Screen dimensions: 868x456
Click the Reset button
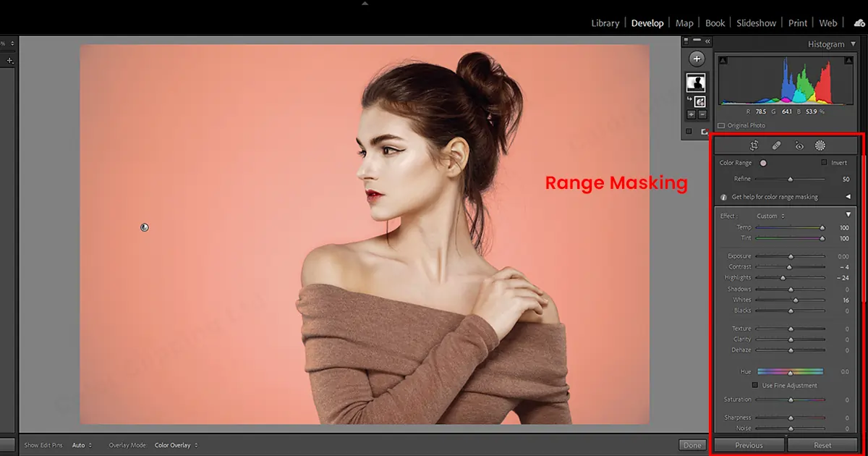(x=822, y=445)
